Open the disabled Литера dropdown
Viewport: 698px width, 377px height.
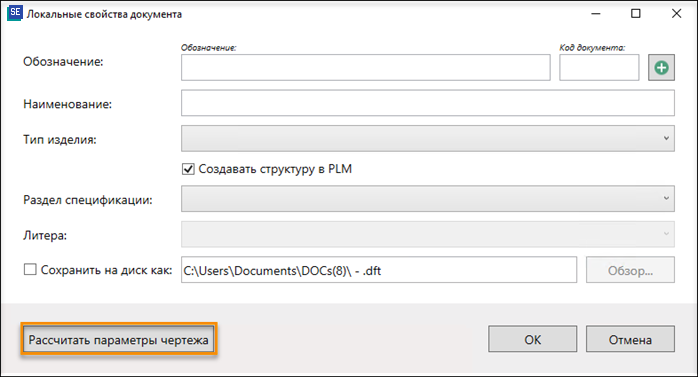point(427,234)
